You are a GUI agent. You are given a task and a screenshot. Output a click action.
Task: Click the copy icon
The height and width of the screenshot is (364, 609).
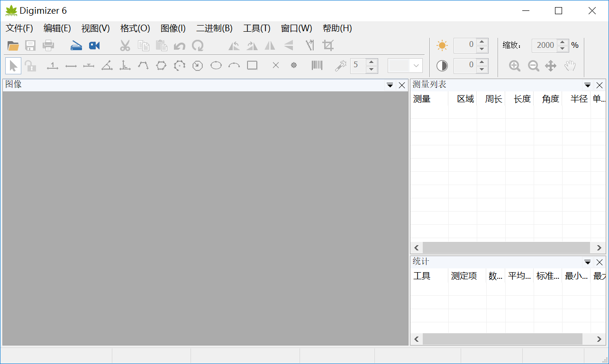(143, 46)
